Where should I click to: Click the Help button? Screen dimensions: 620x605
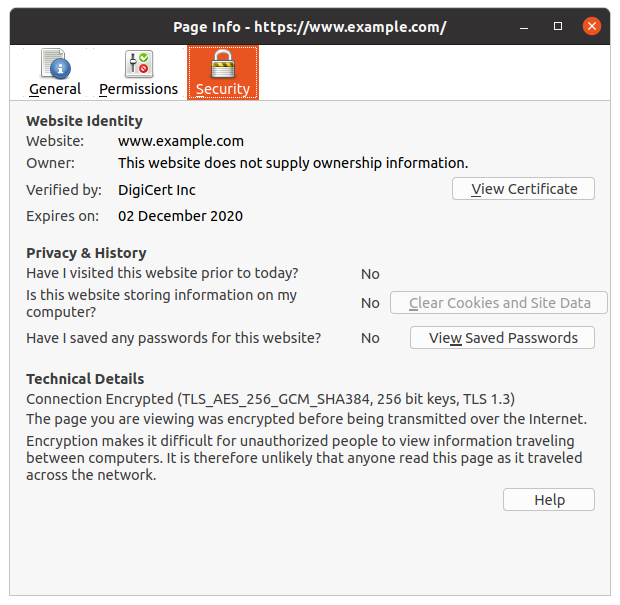tap(549, 500)
